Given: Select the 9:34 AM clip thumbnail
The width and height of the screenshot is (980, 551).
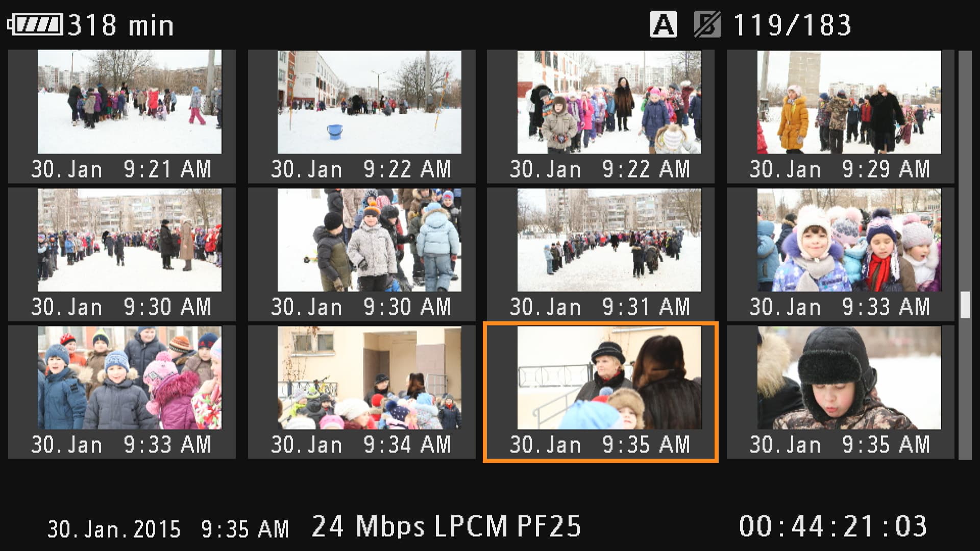Looking at the screenshot, I should [x=362, y=392].
